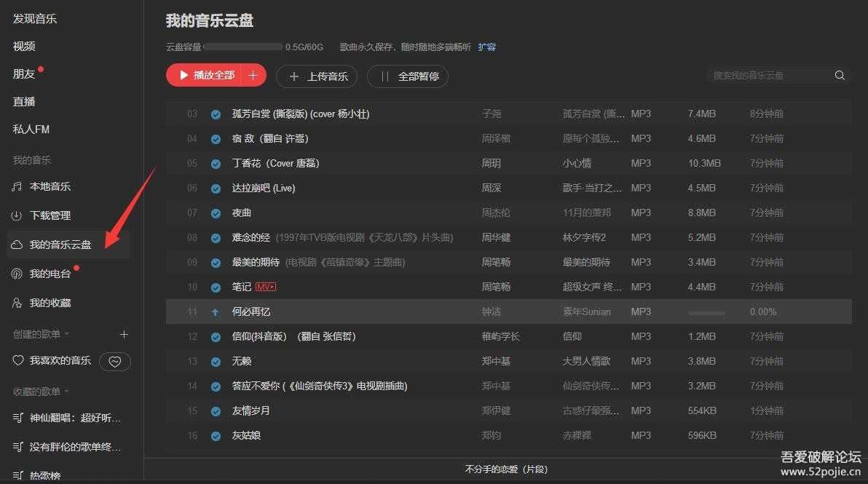Click the check icon for 答应不爱你
Image resolution: width=868 pixels, height=484 pixels.
(216, 386)
